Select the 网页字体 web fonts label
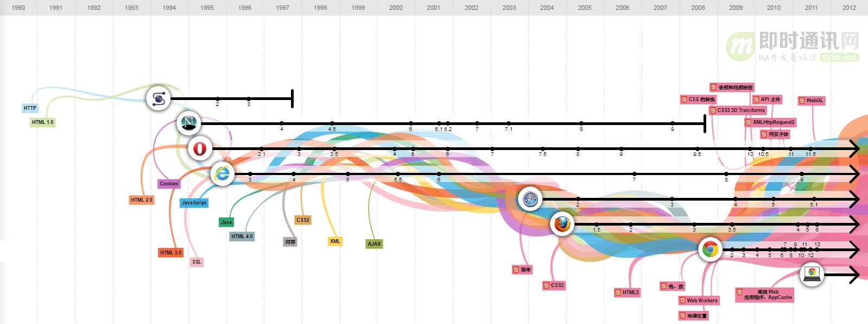Viewport: 868px width, 324px height. [x=775, y=134]
